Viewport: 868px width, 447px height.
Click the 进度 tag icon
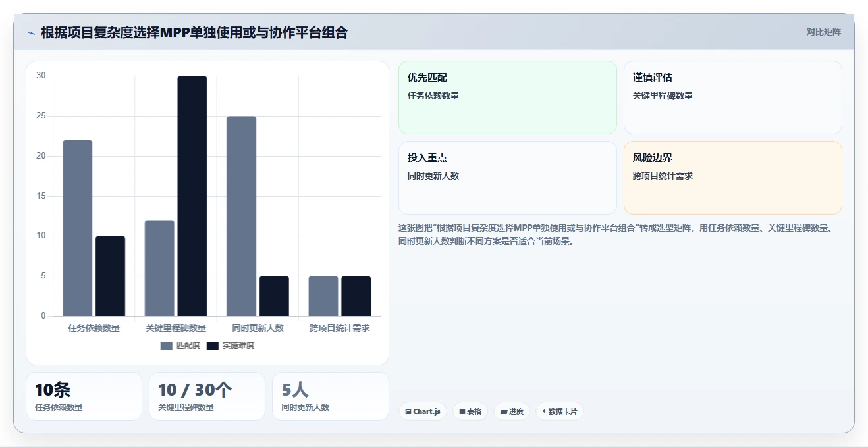pyautogui.click(x=504, y=412)
